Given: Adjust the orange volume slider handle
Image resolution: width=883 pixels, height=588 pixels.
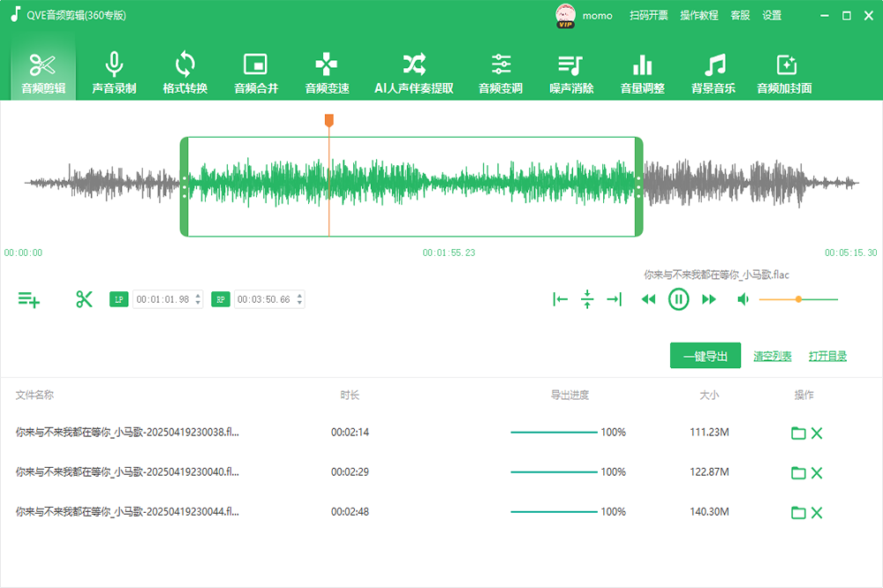Looking at the screenshot, I should 798,299.
